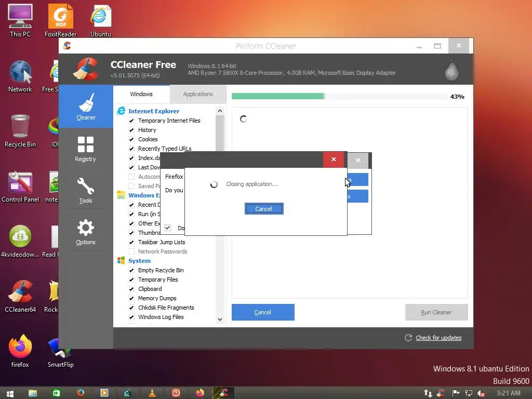Switch to the Windows tab
The image size is (532, 399).
pyautogui.click(x=141, y=94)
